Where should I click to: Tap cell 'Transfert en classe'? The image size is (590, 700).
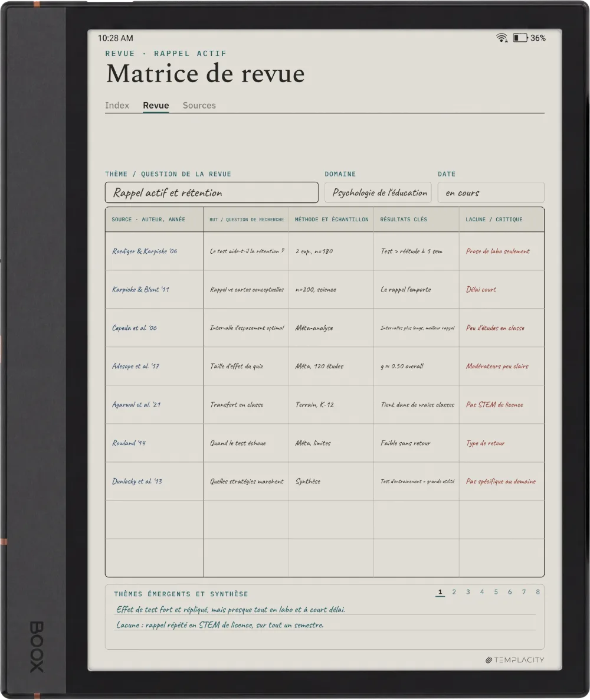[x=246, y=404]
